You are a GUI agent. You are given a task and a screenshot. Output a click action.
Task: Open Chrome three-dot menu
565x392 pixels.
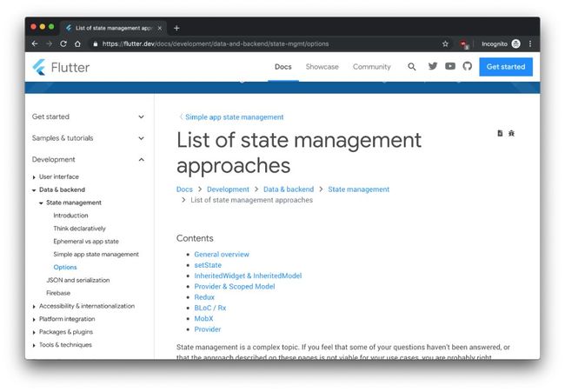click(x=530, y=44)
